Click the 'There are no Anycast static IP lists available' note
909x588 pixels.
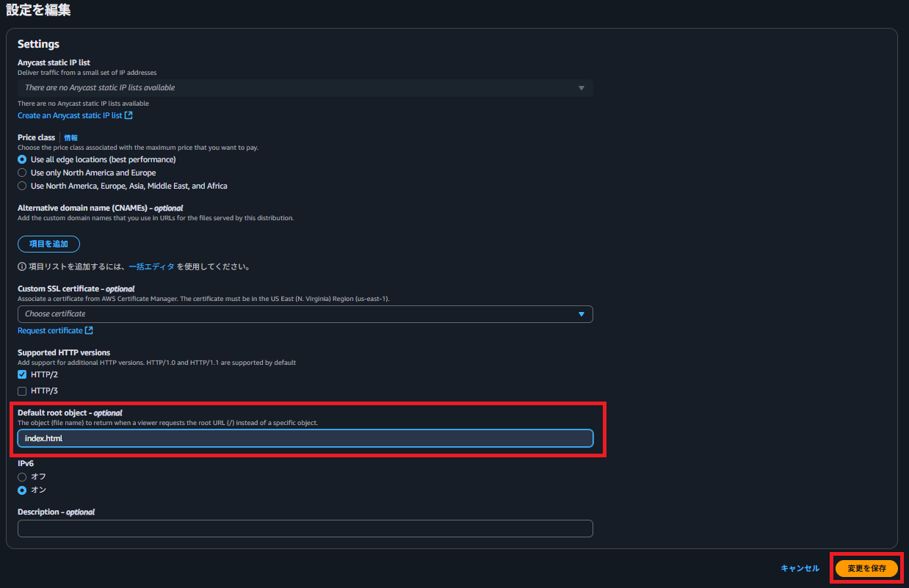pyautogui.click(x=83, y=104)
